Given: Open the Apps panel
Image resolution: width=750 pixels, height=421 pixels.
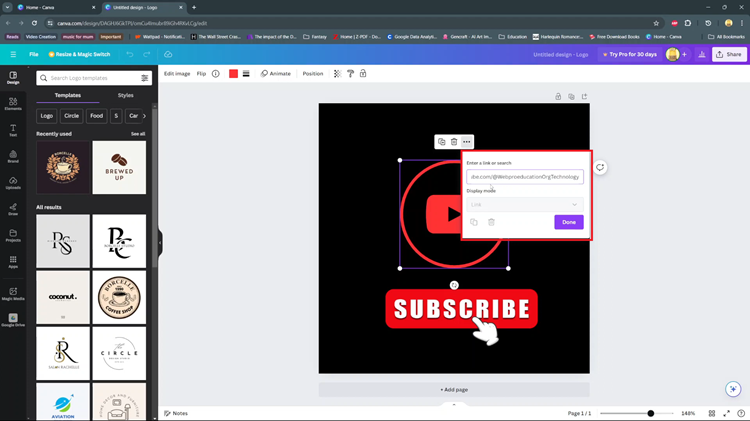Looking at the screenshot, I should [13, 262].
